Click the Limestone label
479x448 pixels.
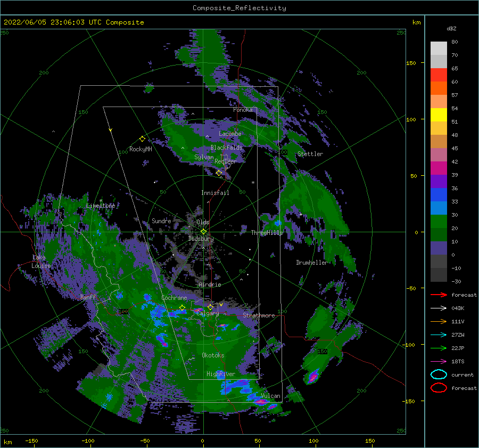pos(101,206)
